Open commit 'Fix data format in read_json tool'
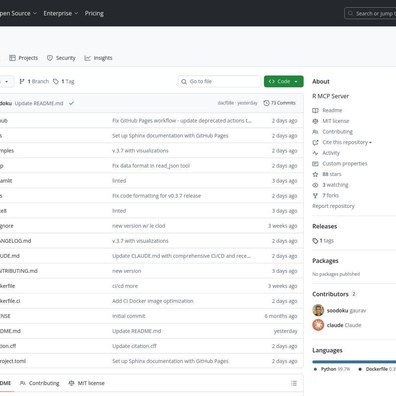The height and width of the screenshot is (396, 396). pos(151,166)
